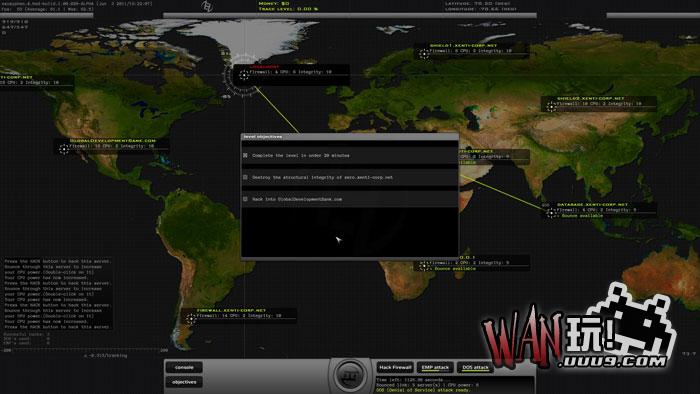The height and width of the screenshot is (394, 700).
Task: Open the console panel
Action: pos(184,367)
